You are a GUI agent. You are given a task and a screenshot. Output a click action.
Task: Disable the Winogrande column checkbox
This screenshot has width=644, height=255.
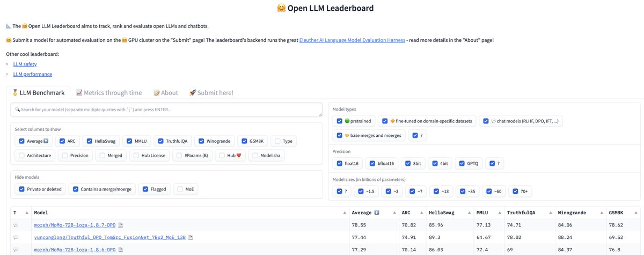point(201,141)
